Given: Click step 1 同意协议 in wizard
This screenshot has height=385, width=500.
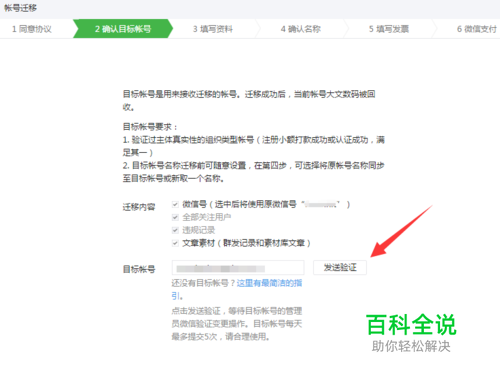Looking at the screenshot, I should pyautogui.click(x=32, y=29).
